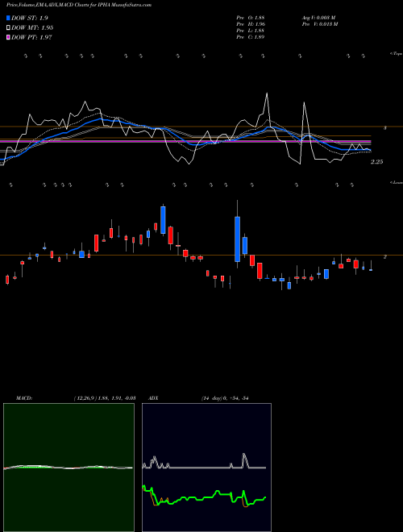The width and height of the screenshot is (403, 532).
Task: Click the 'Pre V: 0.013 M' volume text
Action: point(319,24)
